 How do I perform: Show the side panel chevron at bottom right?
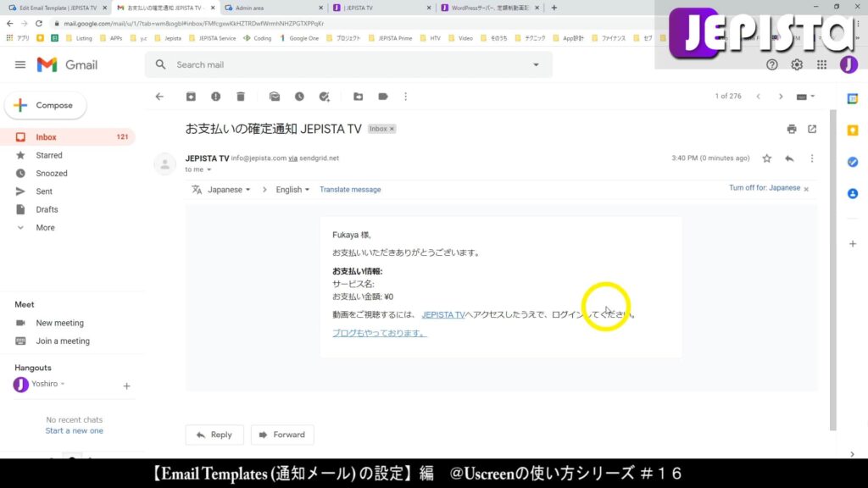853,454
